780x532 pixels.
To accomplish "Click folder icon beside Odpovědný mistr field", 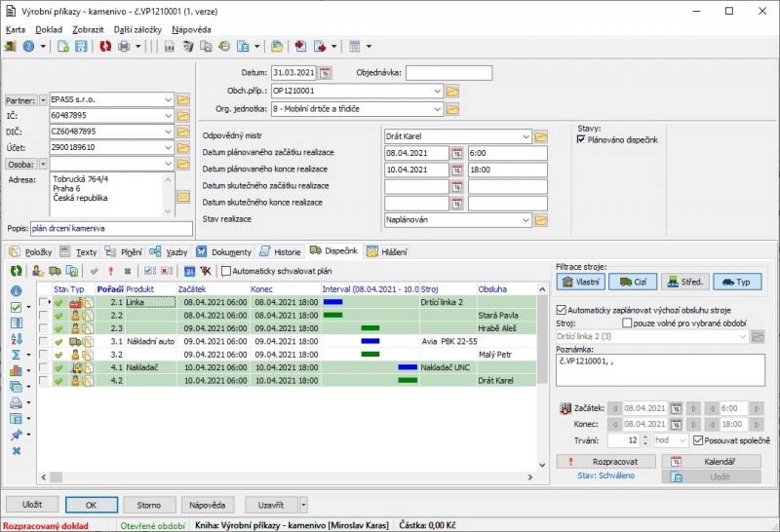I will coord(540,136).
